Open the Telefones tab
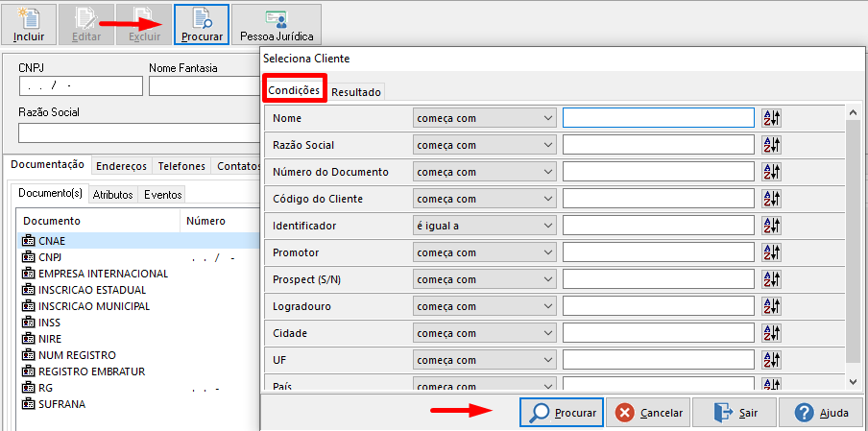 click(x=181, y=166)
